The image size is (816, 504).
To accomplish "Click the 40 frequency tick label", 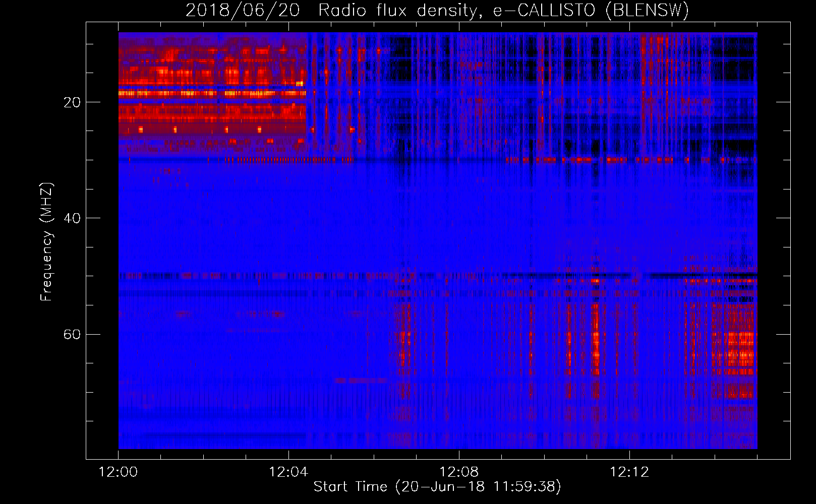I will click(72, 218).
